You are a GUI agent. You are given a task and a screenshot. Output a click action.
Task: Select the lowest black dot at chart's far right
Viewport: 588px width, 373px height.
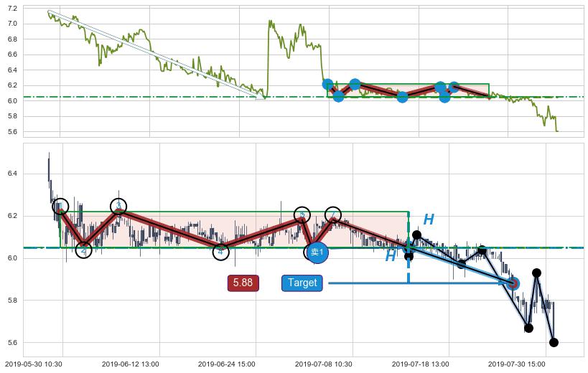pos(554,342)
